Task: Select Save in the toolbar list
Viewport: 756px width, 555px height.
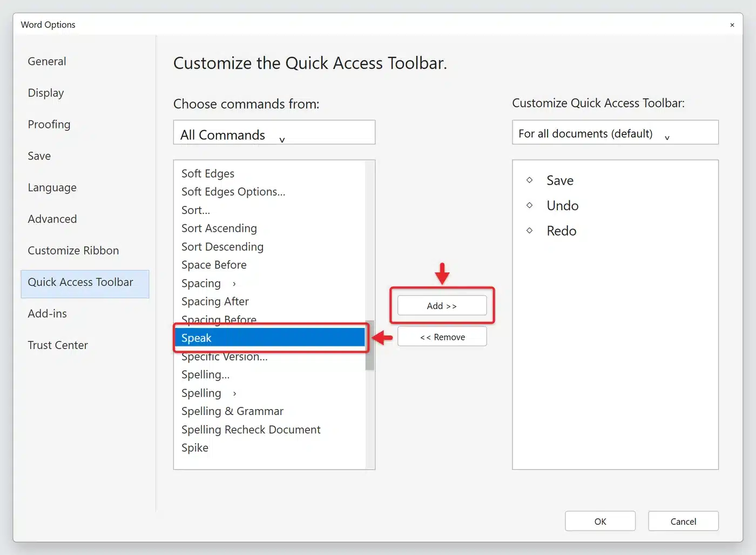Action: coord(560,180)
